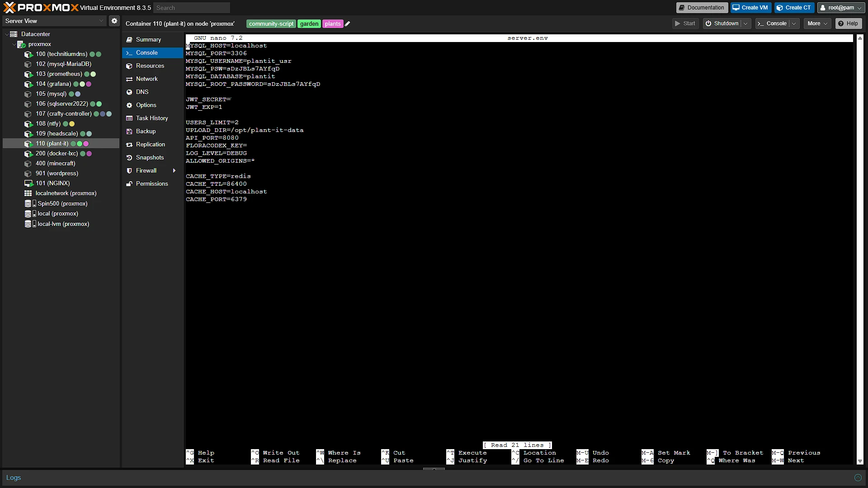Open root@pam user menu
This screenshot has height=488, width=868.
click(x=841, y=8)
